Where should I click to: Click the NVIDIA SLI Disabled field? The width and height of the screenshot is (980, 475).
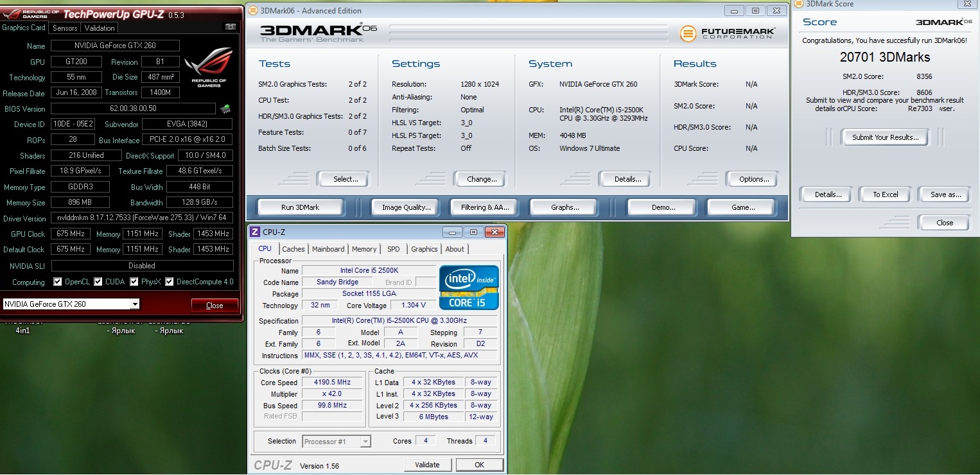tap(142, 266)
